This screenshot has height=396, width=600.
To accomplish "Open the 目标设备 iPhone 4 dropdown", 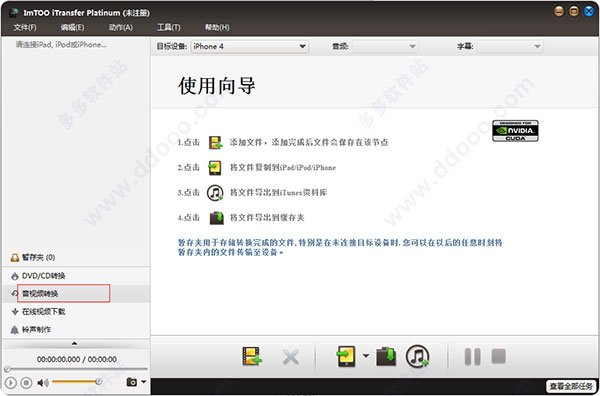I will point(249,47).
